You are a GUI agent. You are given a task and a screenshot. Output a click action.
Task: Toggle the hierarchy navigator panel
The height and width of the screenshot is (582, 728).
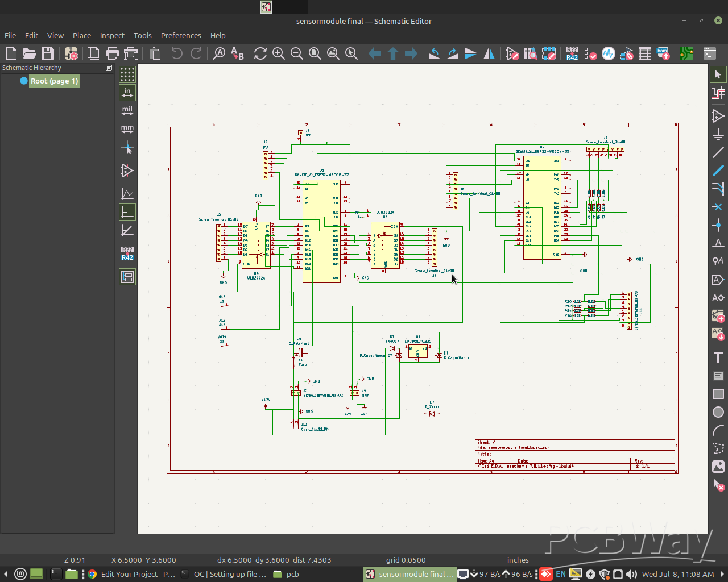pos(127,277)
